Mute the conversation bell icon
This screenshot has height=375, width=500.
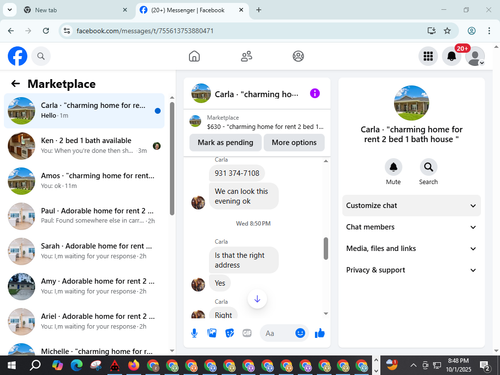point(393,167)
